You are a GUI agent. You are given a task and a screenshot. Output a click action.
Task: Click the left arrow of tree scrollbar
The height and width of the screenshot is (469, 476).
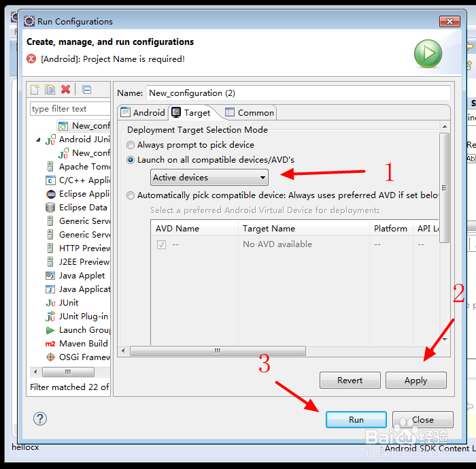click(35, 372)
